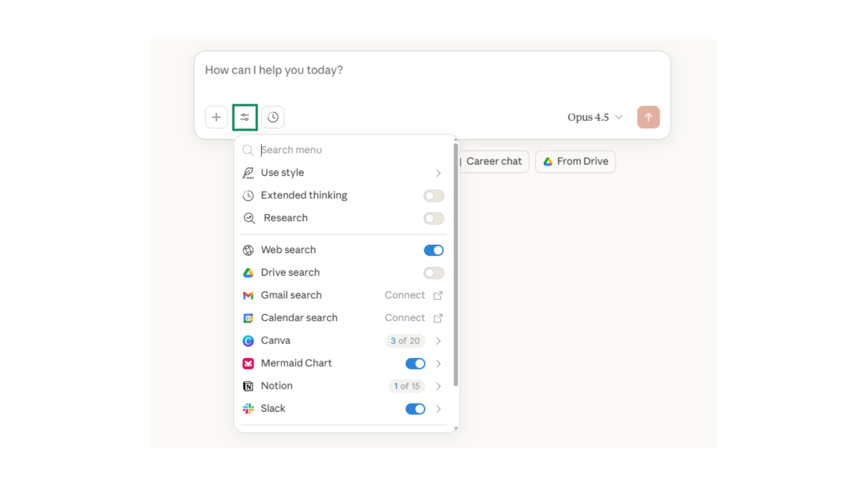The width and height of the screenshot is (868, 488).
Task: Select the Drive search menu item
Action: click(x=290, y=272)
